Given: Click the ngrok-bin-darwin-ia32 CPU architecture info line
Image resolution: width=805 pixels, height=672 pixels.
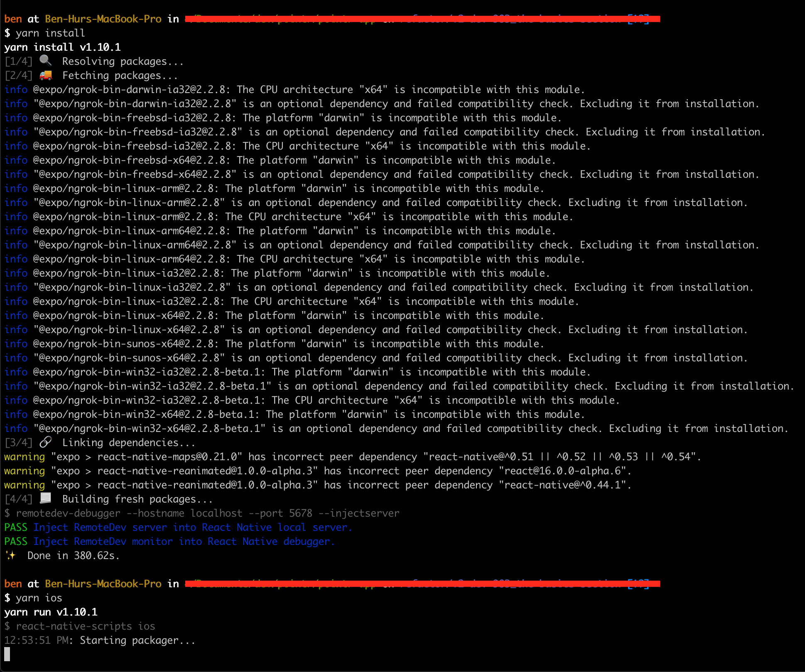Looking at the screenshot, I should (295, 90).
